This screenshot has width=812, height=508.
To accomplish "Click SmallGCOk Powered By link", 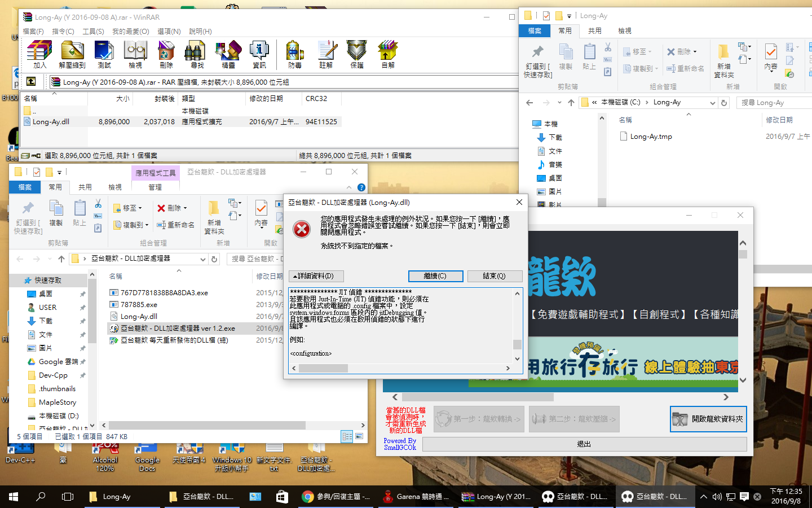I will [x=400, y=444].
